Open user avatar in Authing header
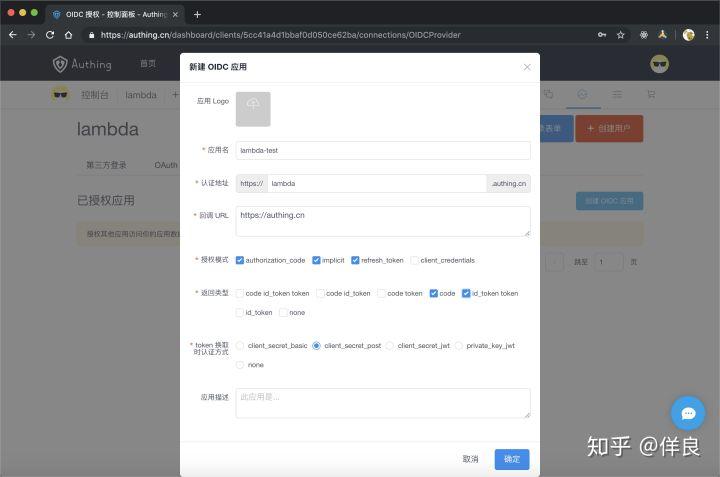 tap(659, 64)
